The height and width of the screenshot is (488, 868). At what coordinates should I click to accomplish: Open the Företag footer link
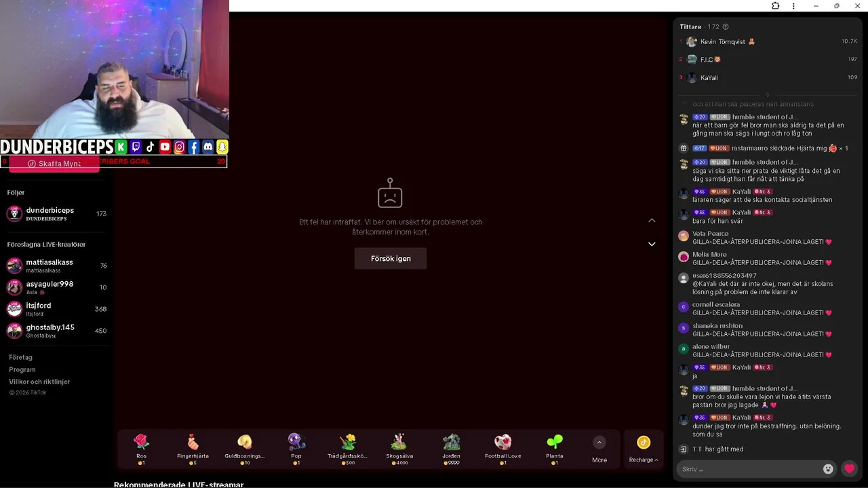20,357
